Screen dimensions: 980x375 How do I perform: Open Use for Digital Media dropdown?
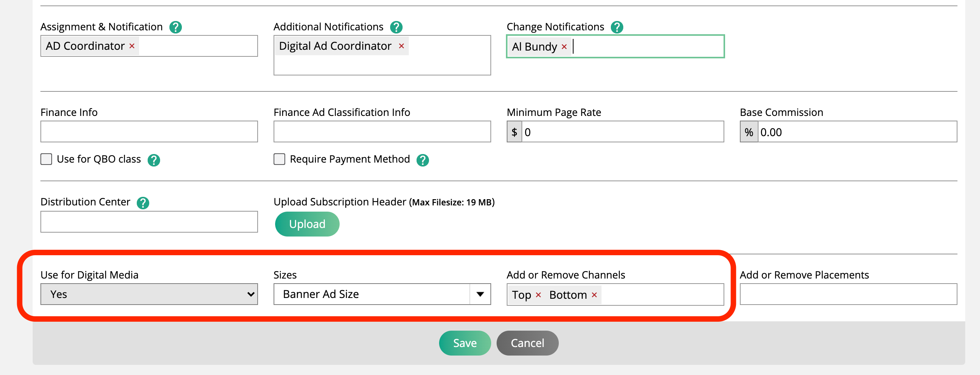(x=149, y=294)
